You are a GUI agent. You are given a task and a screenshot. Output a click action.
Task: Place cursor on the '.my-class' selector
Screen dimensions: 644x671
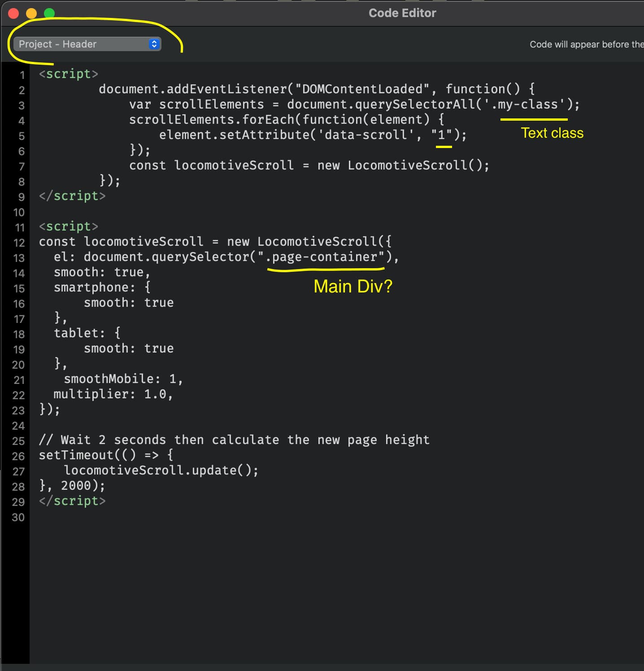(527, 105)
